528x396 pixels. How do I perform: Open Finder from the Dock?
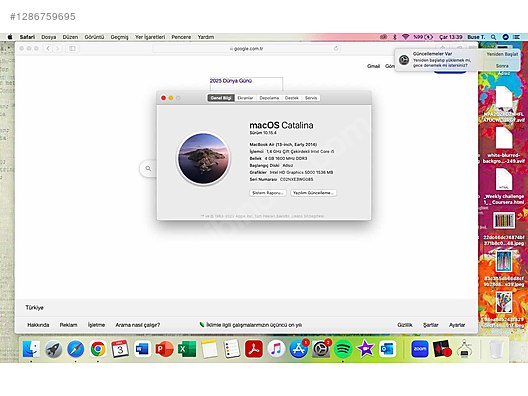31,349
